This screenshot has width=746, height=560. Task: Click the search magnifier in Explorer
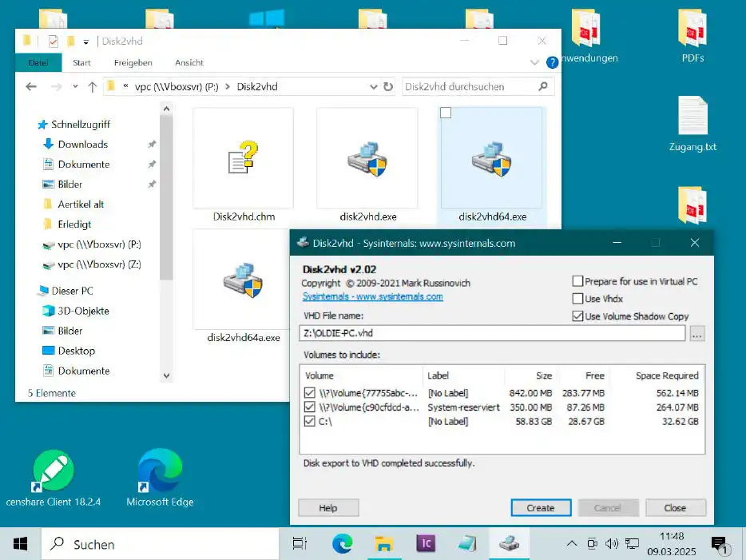[543, 86]
